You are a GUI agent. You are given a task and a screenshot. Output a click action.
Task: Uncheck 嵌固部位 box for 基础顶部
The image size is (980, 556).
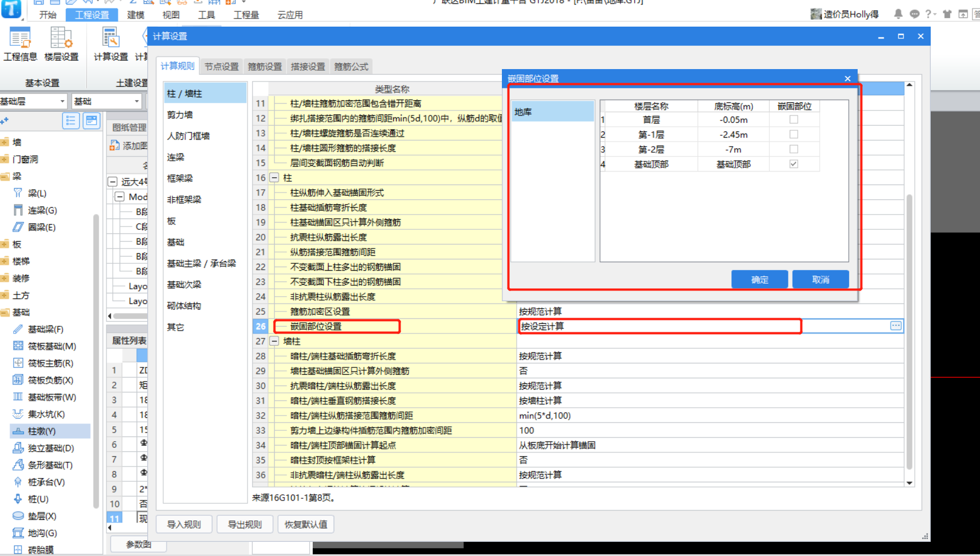tap(794, 164)
